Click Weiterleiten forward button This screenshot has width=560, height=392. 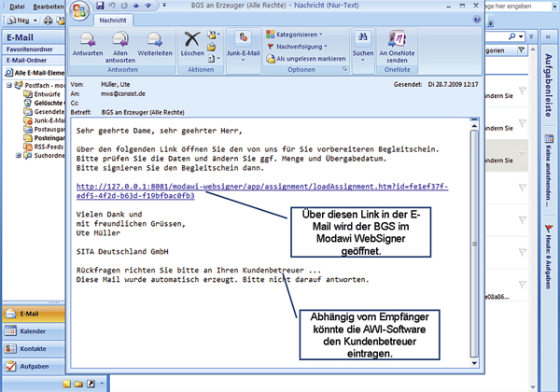coord(155,44)
